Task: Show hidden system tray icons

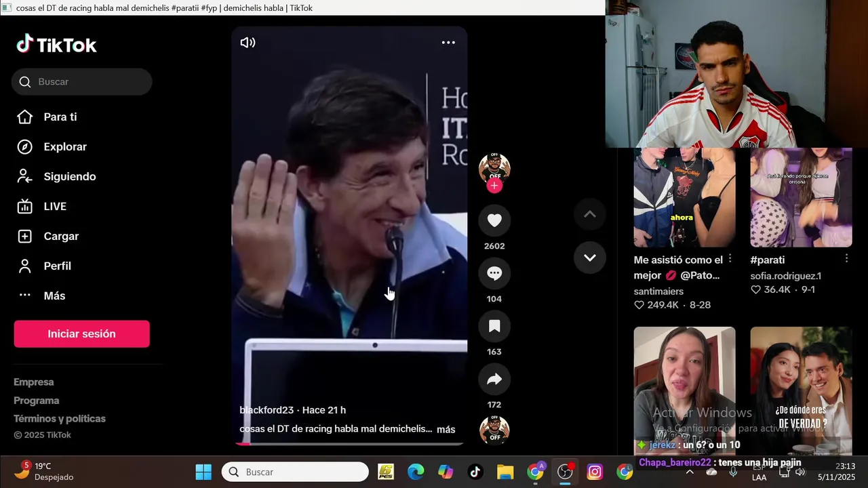Action: 690,472
